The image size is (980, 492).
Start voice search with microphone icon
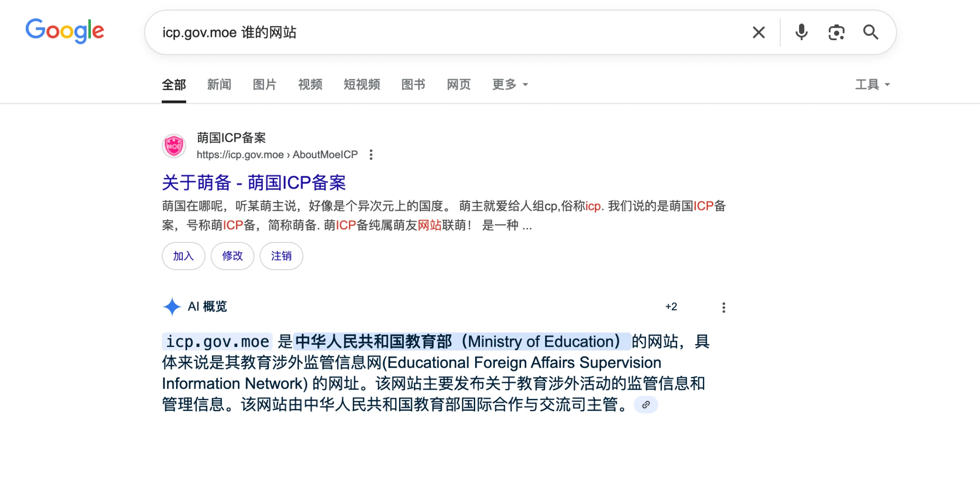802,33
